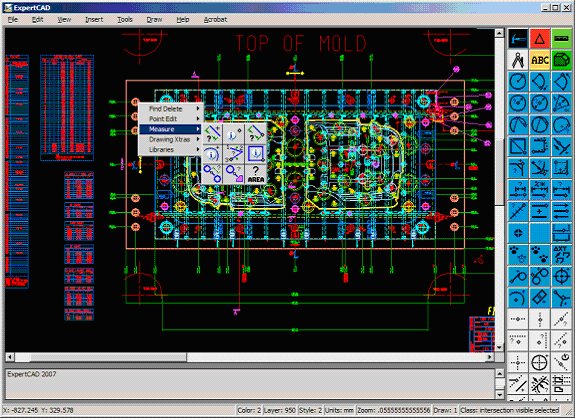The height and width of the screenshot is (420, 575).
Task: Choose the compass dividers tool icon
Action: [x=518, y=60]
